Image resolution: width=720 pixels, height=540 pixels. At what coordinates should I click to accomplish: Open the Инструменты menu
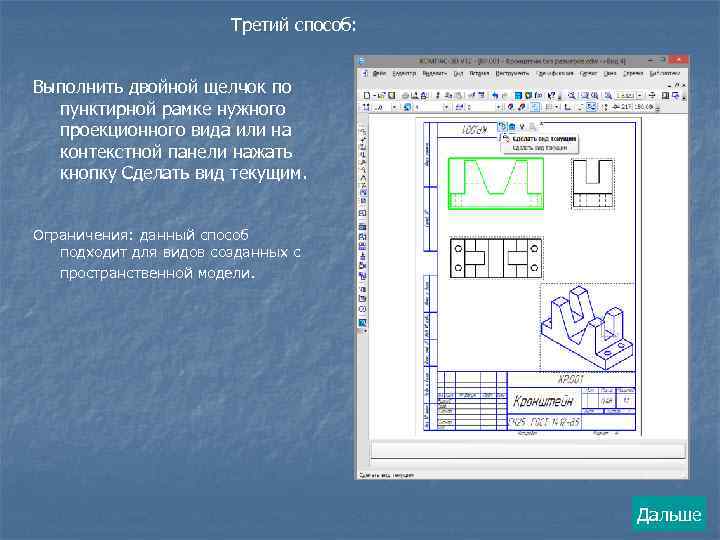click(512, 73)
